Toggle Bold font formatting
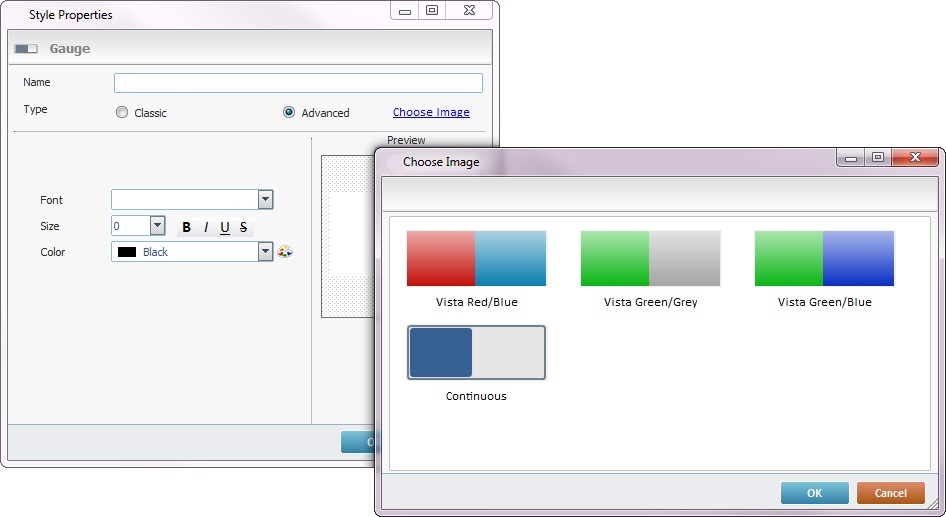Screen dimensions: 946x517 pos(186,227)
